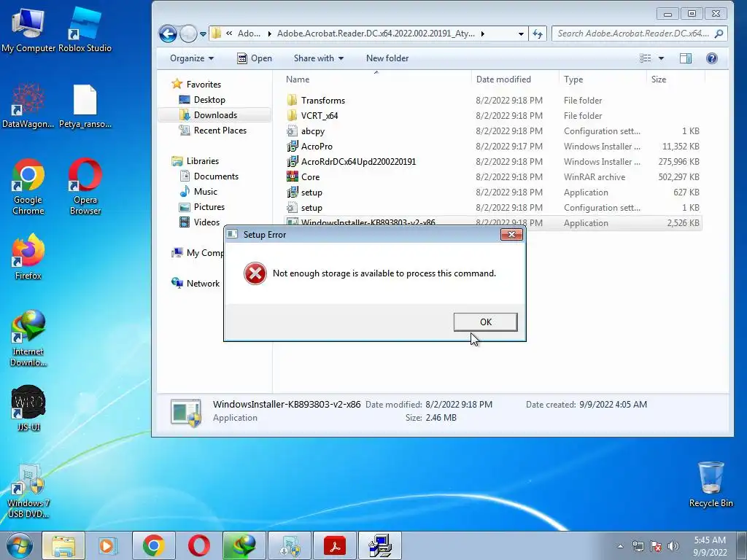747x560 pixels.
Task: Open the Recycle Bin
Action: point(711,485)
